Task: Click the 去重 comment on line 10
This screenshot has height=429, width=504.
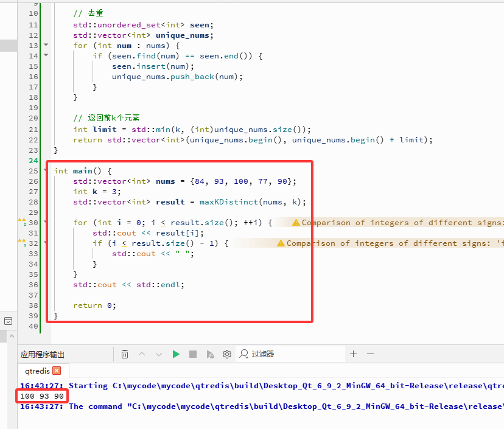Action: pos(88,13)
